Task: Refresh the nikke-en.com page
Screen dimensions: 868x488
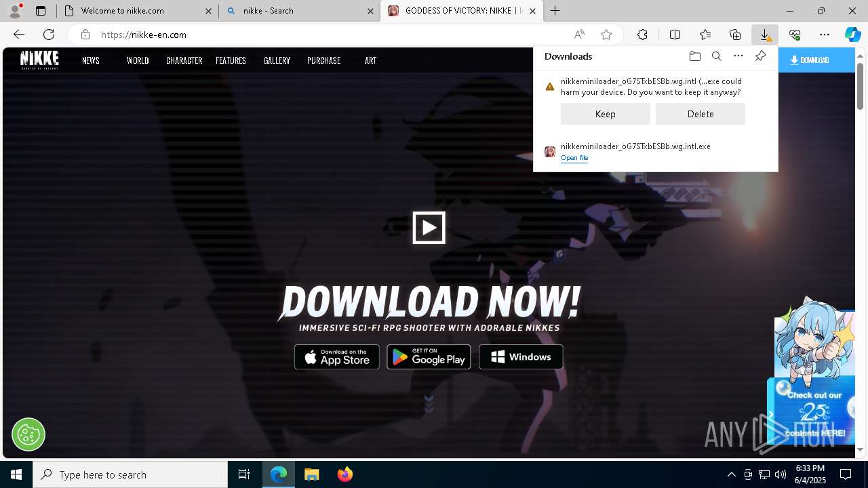Action: [49, 35]
